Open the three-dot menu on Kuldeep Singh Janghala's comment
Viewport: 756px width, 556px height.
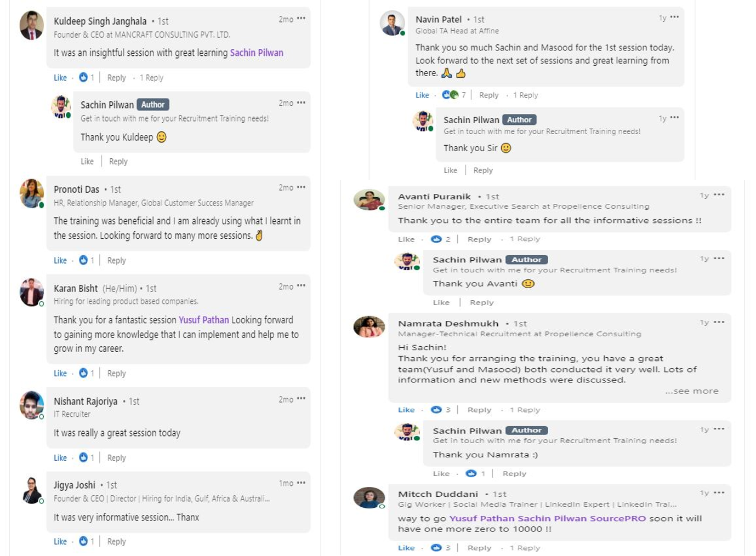coord(301,19)
